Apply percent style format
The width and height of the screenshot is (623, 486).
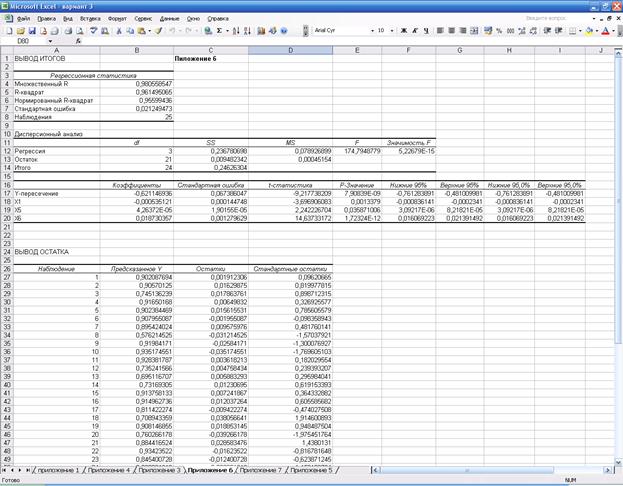[x=499, y=31]
